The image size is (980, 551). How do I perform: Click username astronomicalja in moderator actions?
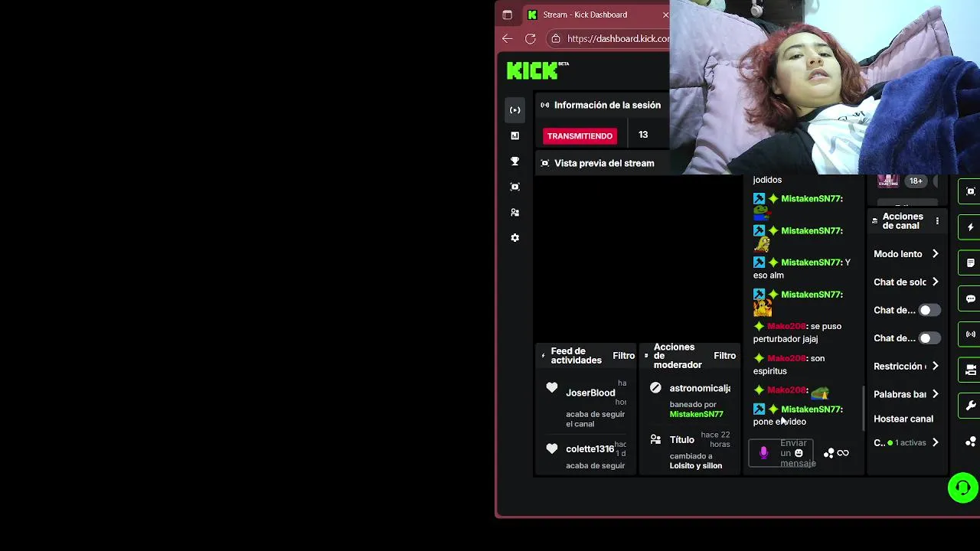700,388
